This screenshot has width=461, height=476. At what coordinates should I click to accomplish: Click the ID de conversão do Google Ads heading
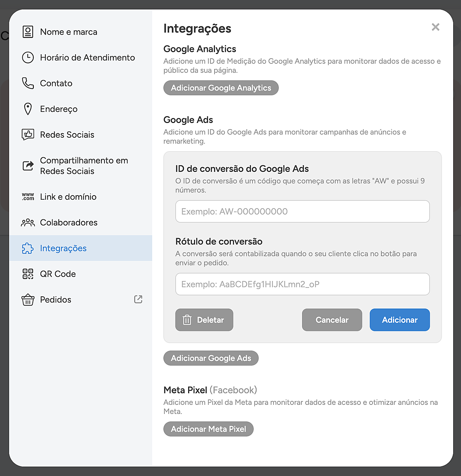pyautogui.click(x=242, y=168)
